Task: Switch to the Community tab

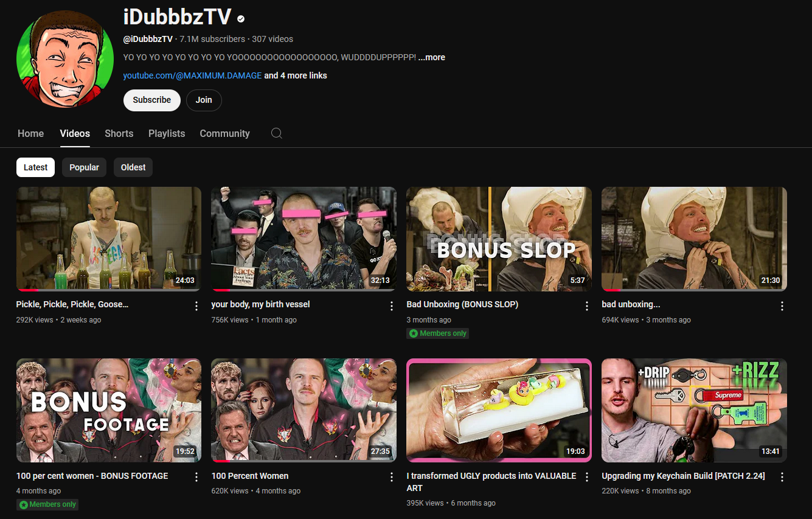Action: (x=225, y=133)
